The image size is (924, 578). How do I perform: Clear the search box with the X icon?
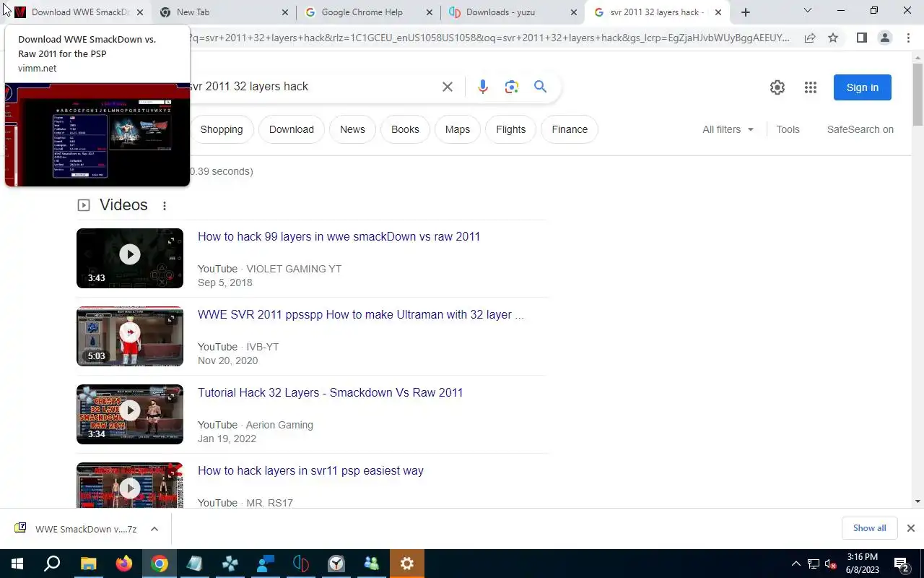(x=448, y=87)
